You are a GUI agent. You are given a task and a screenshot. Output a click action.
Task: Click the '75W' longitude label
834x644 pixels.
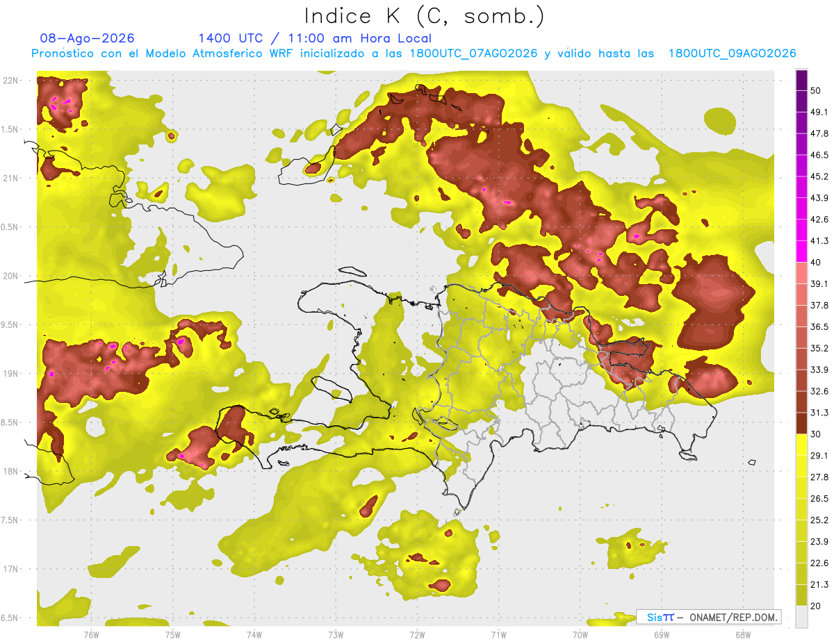173,634
